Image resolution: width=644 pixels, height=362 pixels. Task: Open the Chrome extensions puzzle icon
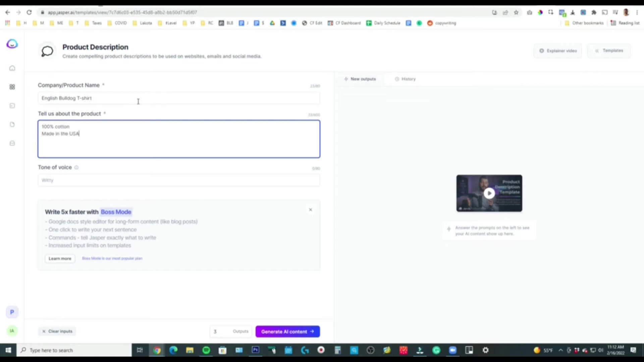tap(594, 12)
